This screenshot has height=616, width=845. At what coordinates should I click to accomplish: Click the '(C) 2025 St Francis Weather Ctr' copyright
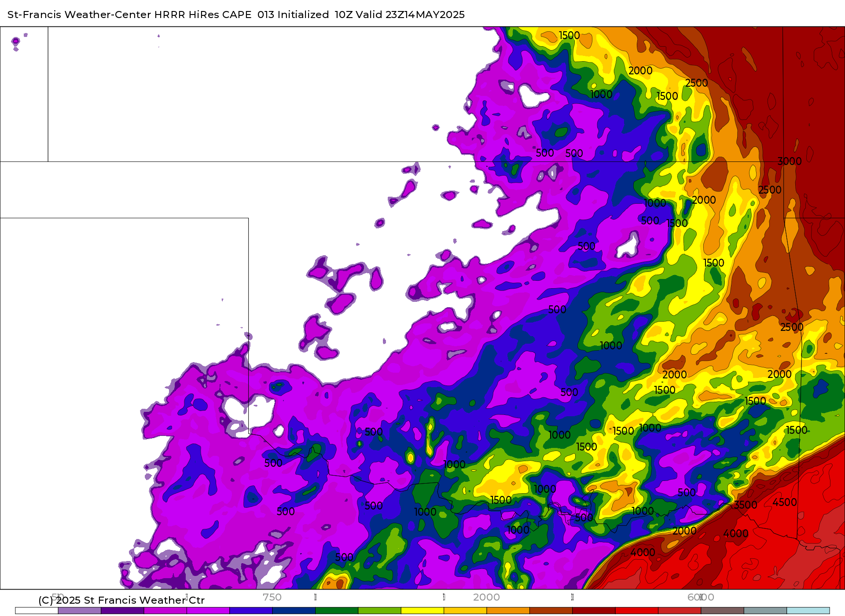click(121, 600)
